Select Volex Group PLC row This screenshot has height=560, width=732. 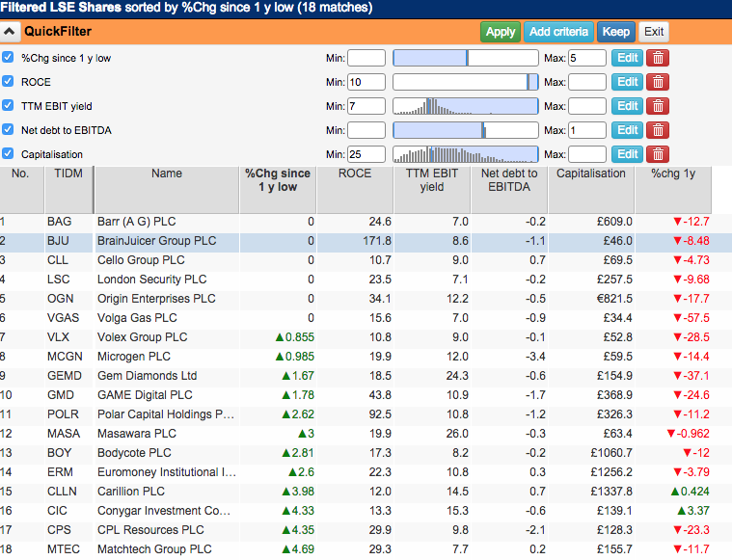pyautogui.click(x=366, y=337)
